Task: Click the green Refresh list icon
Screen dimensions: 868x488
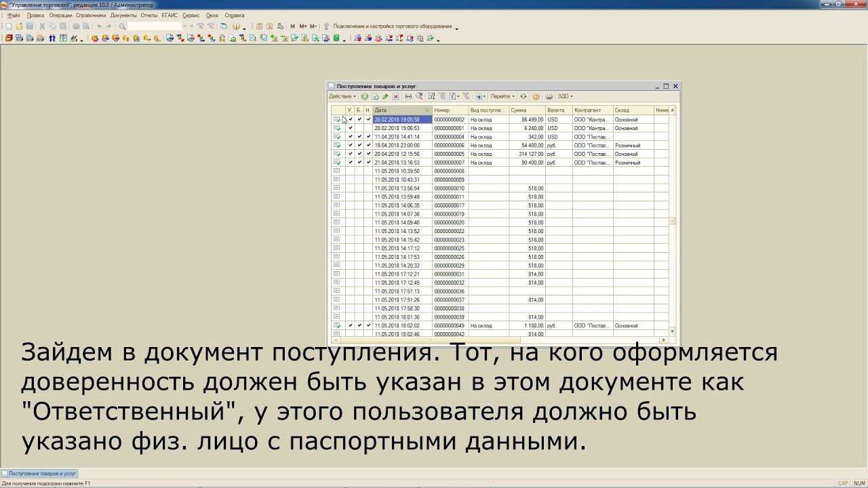Action: tap(524, 96)
